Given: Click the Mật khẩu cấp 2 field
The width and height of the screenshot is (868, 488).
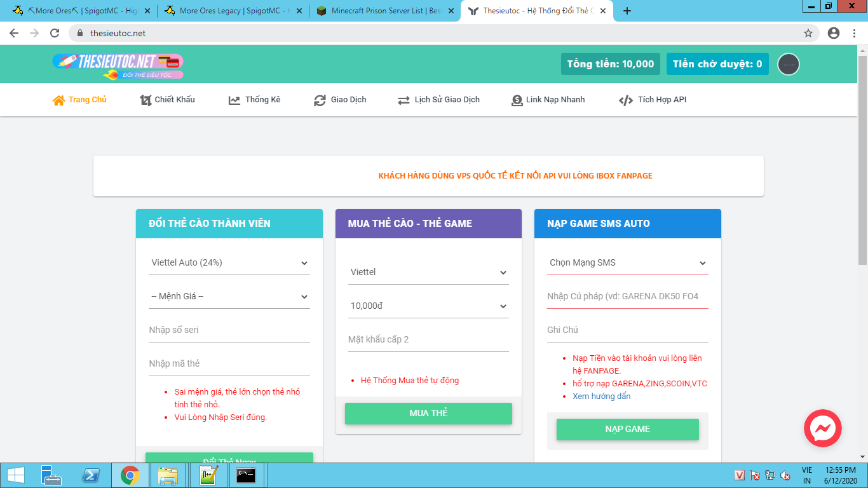Looking at the screenshot, I should (429, 340).
